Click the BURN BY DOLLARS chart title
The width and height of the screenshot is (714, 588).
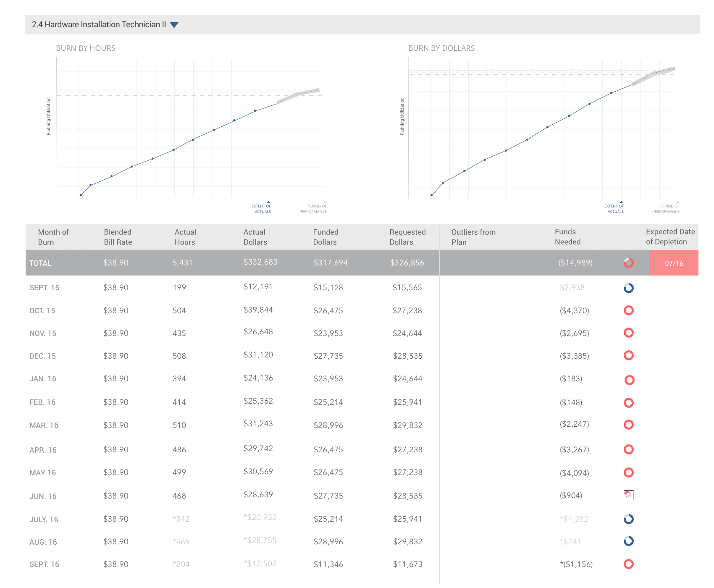[x=441, y=48]
